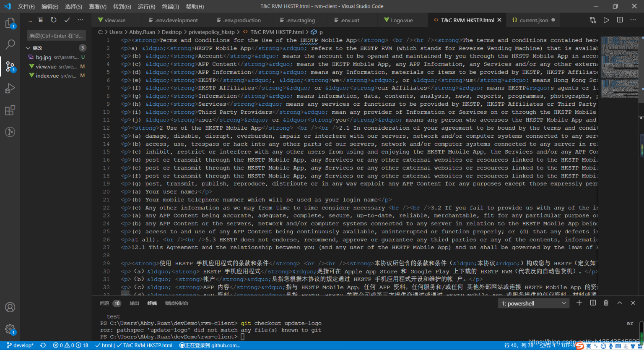The width and height of the screenshot is (644, 350).
Task: Open the 选择(S) menu
Action: (74, 6)
